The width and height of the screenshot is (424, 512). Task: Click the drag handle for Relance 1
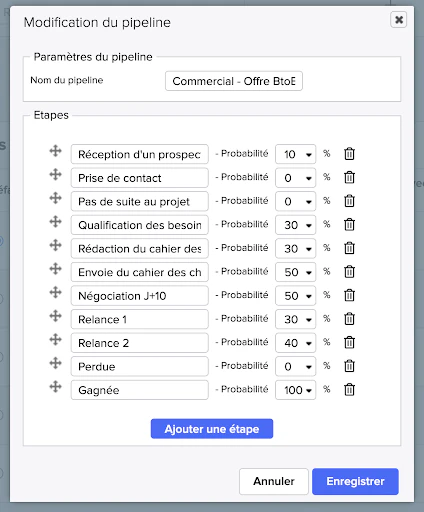(56, 316)
